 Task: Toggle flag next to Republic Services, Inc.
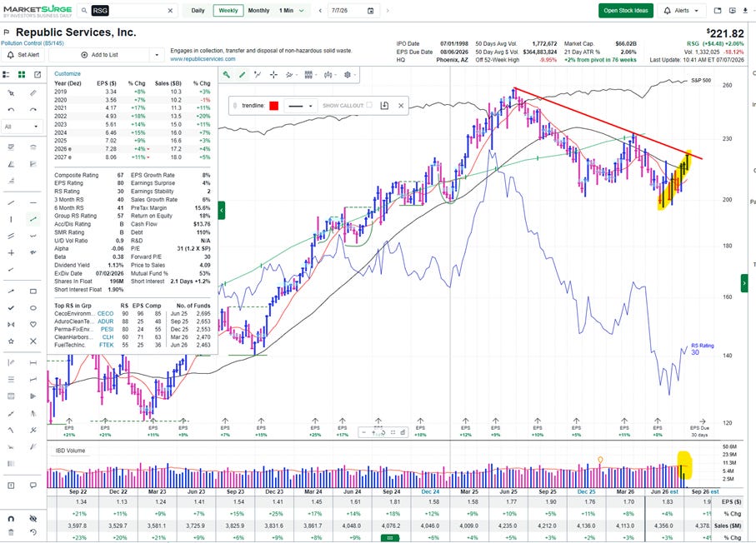(x=7, y=32)
